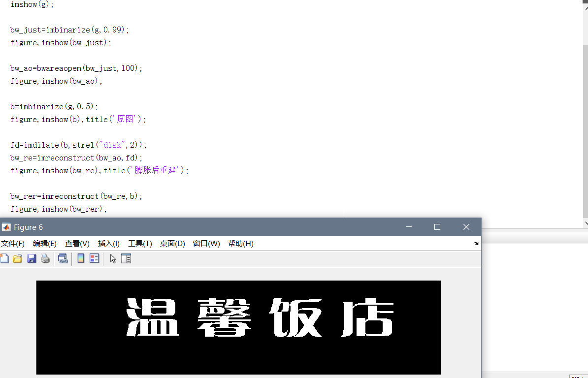Toggle the MATLAB Figure 6 icon in titlebar
Image resolution: width=588 pixels, height=378 pixels.
point(6,227)
